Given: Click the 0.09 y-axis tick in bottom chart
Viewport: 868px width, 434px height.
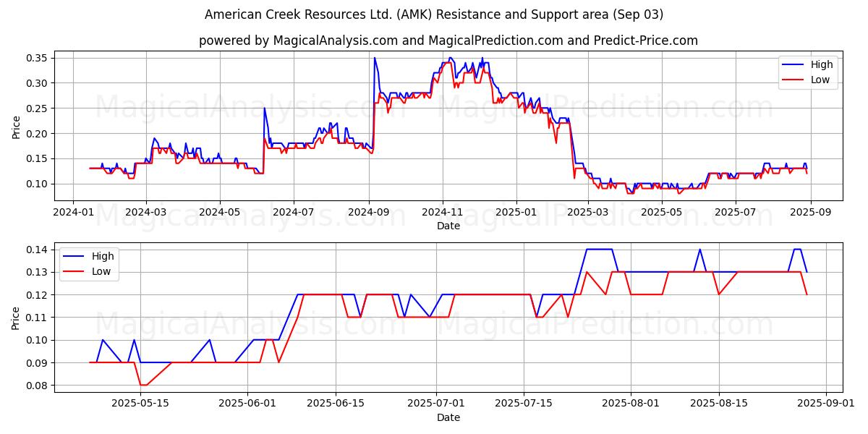Looking at the screenshot, I should (x=38, y=363).
